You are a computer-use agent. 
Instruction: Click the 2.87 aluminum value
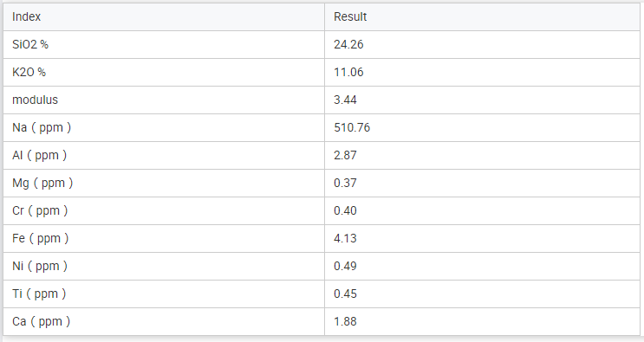point(345,156)
